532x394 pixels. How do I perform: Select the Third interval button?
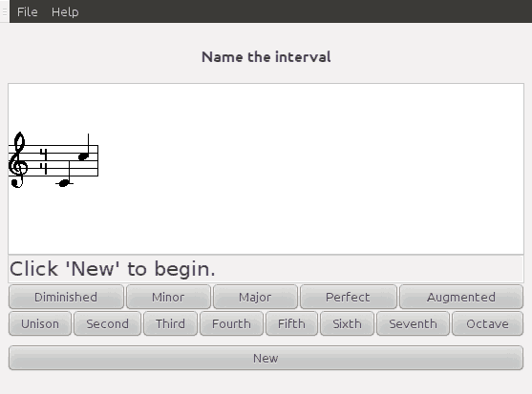click(170, 323)
